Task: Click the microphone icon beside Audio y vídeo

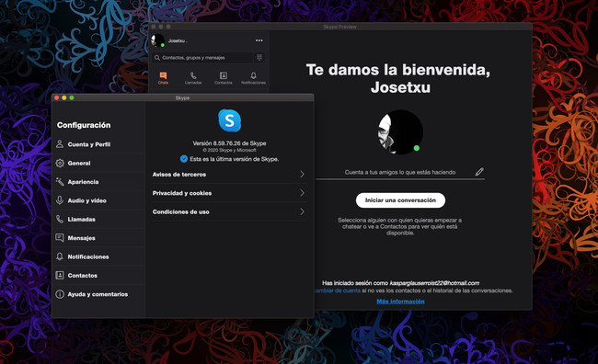Action: [60, 200]
